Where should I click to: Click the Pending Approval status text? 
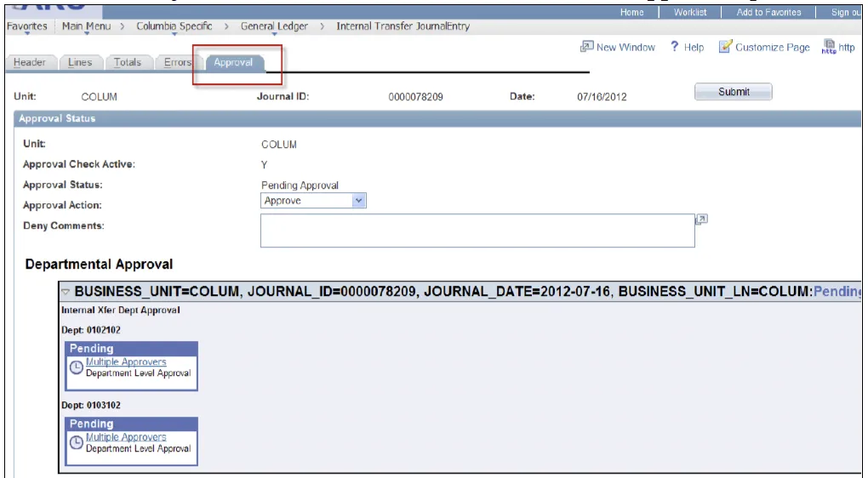[x=300, y=185]
